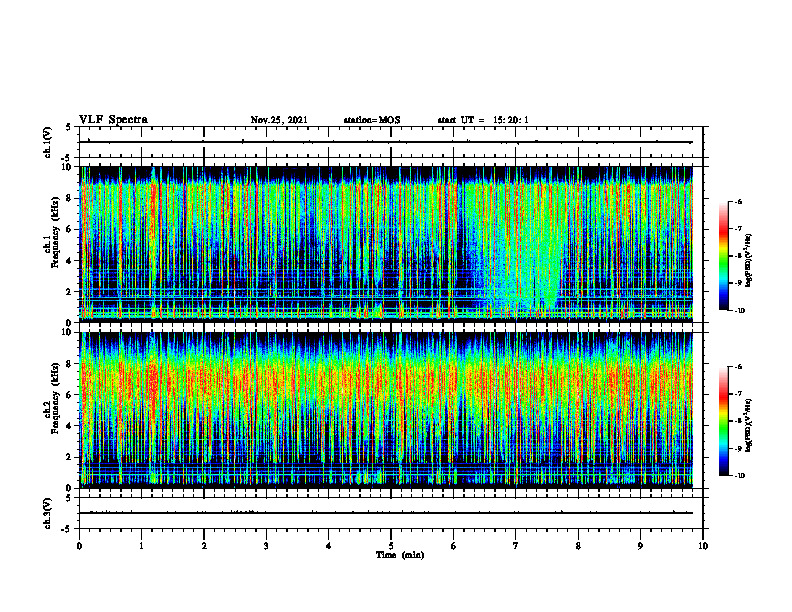Click tick label "1" on the Time axis

pos(141,546)
